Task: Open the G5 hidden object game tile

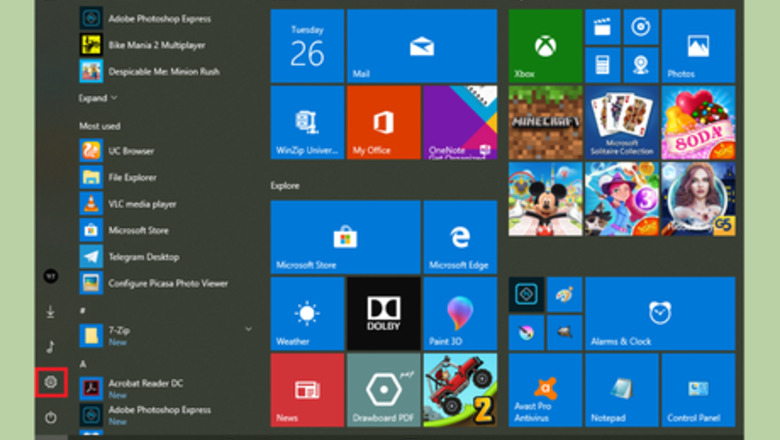Action: pos(698,199)
